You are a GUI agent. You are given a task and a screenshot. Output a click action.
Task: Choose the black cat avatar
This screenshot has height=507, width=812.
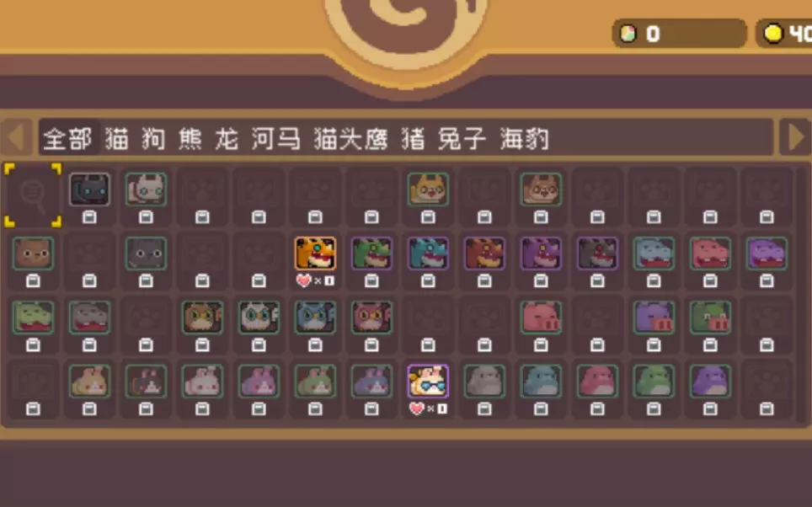pos(89,189)
